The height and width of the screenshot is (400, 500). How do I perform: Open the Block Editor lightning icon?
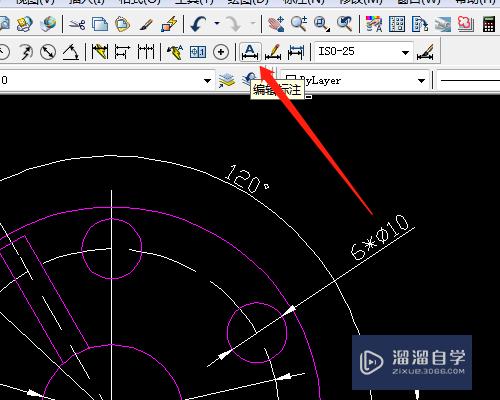pos(169,24)
